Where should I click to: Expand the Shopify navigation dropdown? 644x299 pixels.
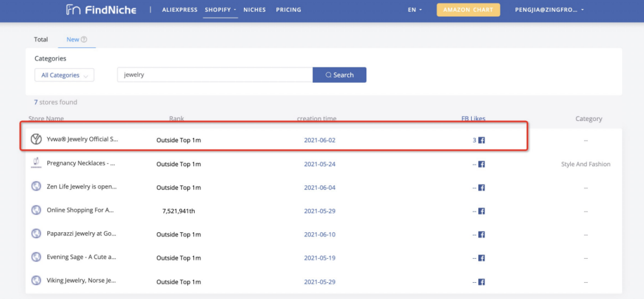(x=220, y=10)
